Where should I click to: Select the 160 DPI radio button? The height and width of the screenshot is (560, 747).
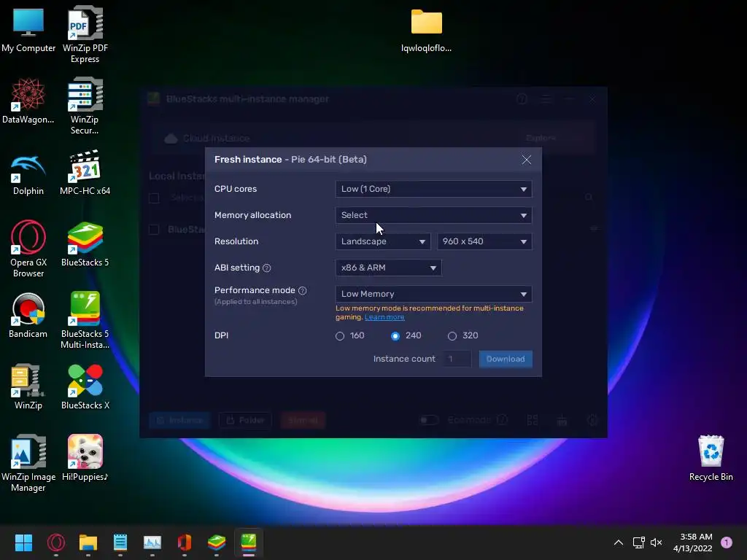(340, 335)
